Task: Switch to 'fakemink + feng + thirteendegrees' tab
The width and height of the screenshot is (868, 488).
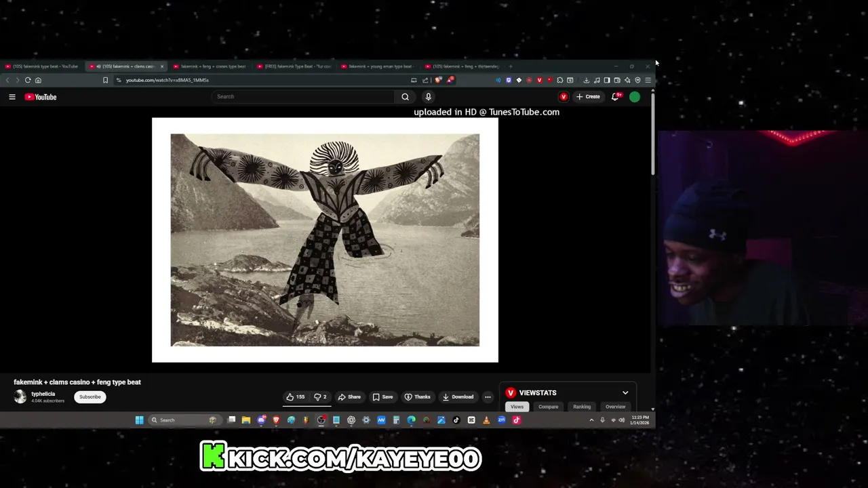Action: (462, 66)
